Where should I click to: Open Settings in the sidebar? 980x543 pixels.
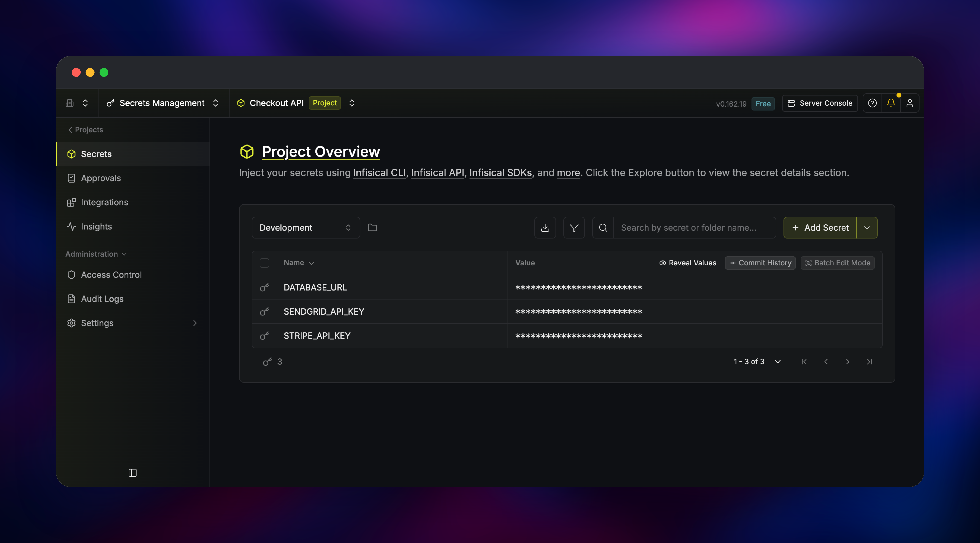point(133,323)
